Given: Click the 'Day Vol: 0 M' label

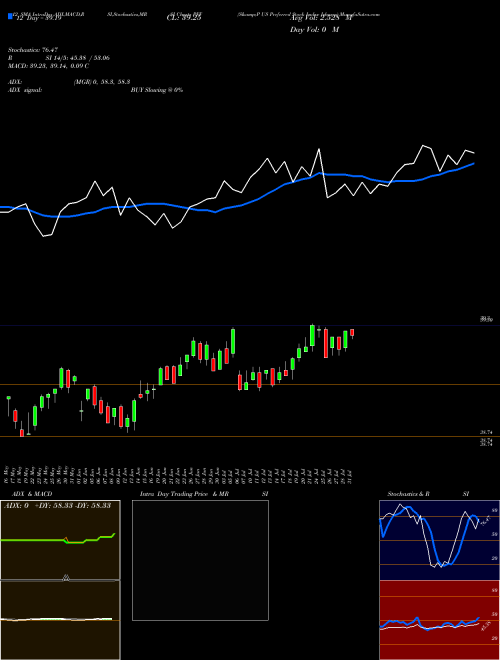Looking at the screenshot, I should (314, 30).
